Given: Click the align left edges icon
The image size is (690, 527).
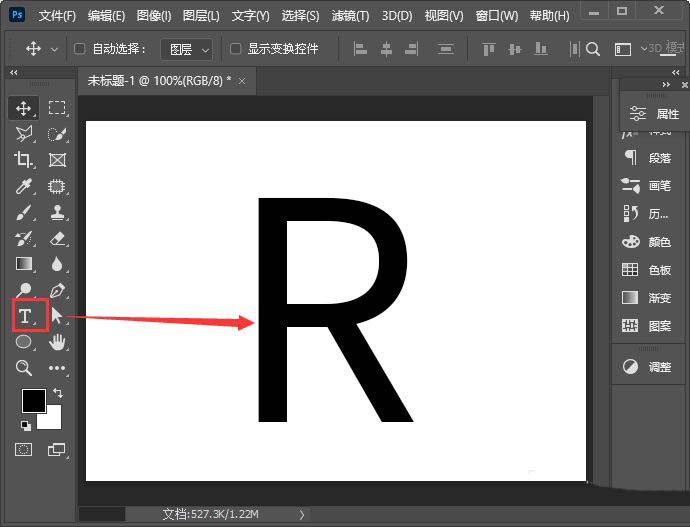Looking at the screenshot, I should point(360,49).
